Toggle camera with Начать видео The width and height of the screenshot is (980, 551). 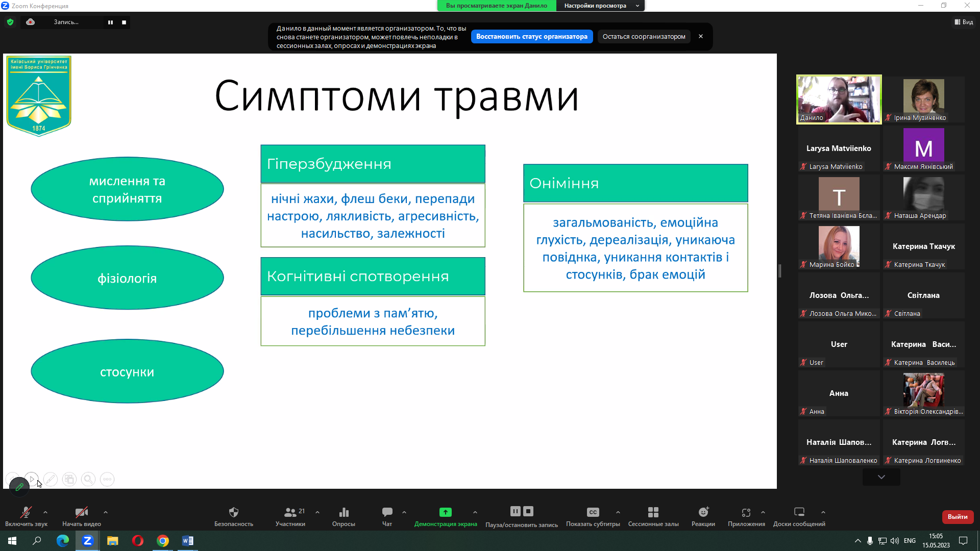click(x=81, y=512)
